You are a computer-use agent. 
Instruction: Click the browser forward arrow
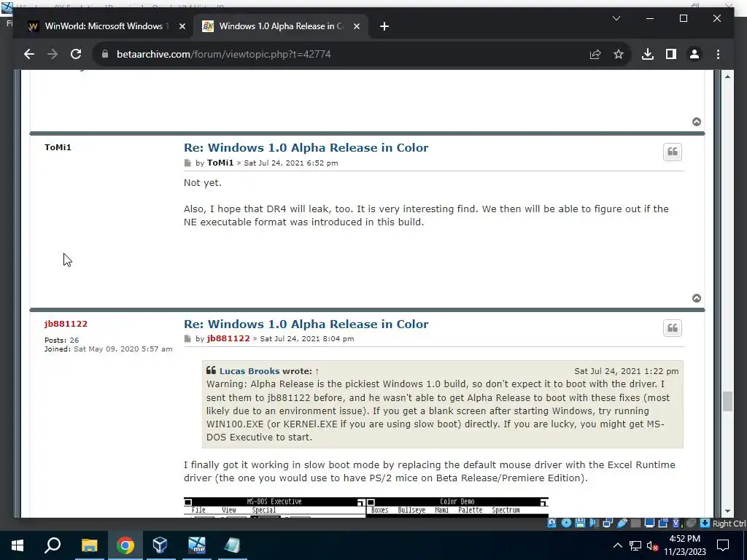[x=53, y=54]
